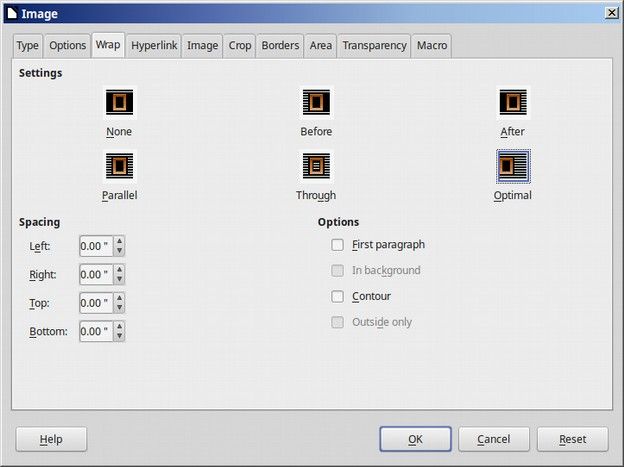The width and height of the screenshot is (624, 467).
Task: Enable the First paragraph checkbox
Action: (337, 244)
